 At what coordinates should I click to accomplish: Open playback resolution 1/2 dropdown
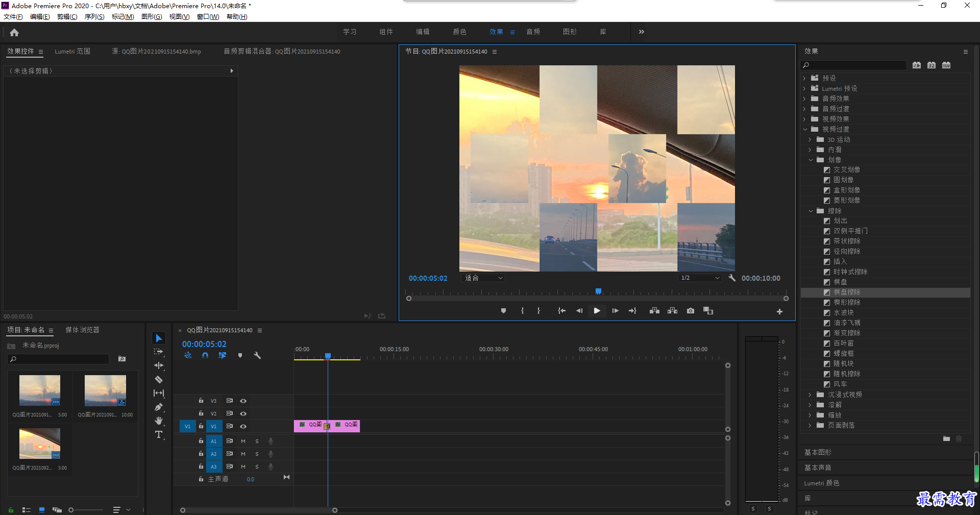click(x=699, y=278)
